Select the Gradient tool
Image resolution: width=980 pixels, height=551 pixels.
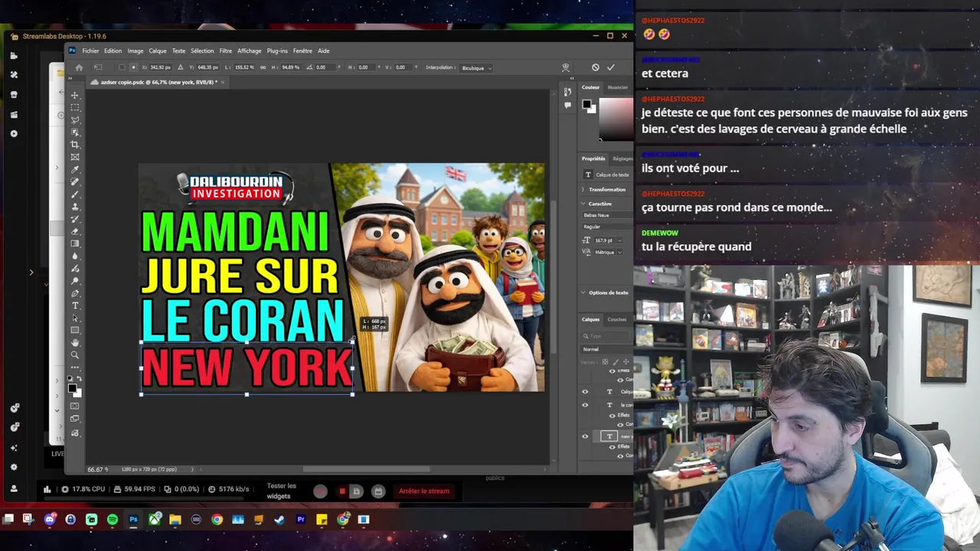coord(75,243)
